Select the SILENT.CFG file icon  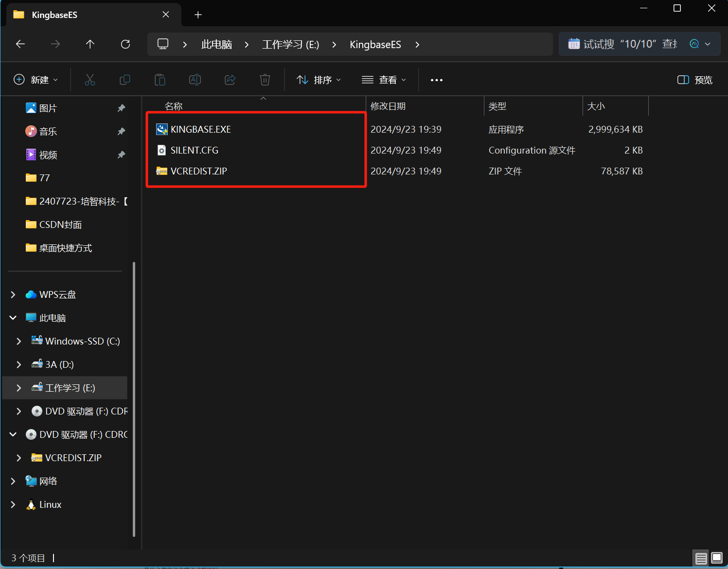pos(162,150)
